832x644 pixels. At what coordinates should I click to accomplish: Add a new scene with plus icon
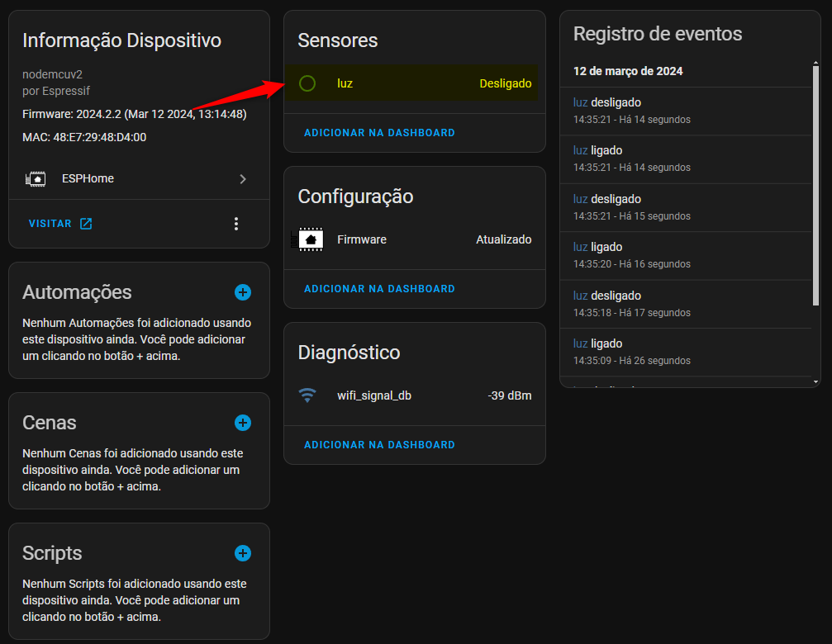point(243,423)
